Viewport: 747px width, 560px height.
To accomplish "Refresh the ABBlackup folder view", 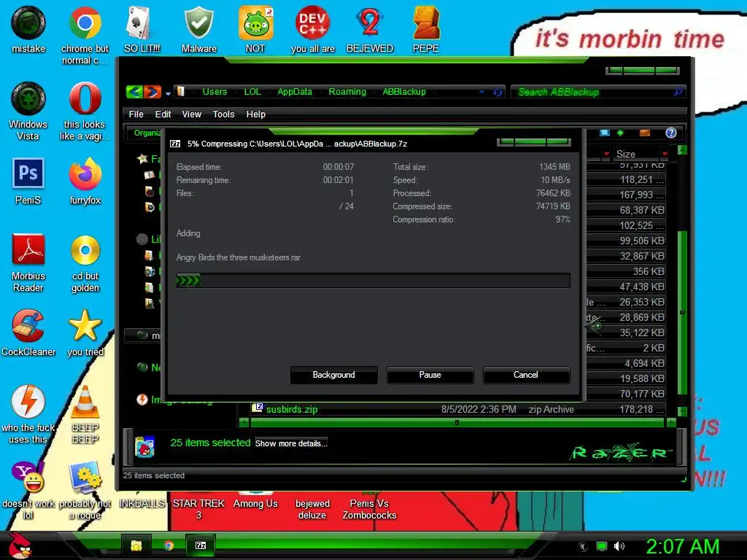I will [x=498, y=92].
